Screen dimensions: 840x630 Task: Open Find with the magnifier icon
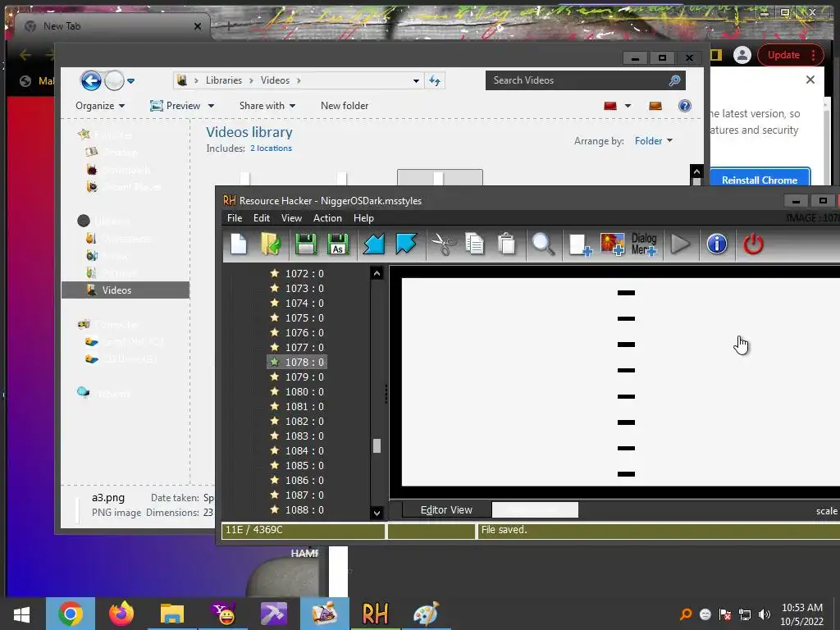pos(543,244)
